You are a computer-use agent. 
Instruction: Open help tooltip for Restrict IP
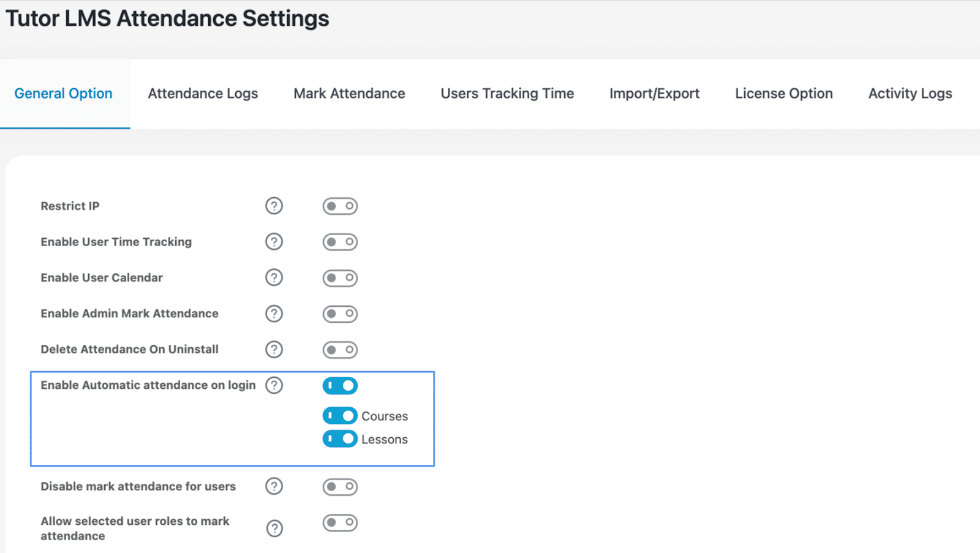click(274, 206)
